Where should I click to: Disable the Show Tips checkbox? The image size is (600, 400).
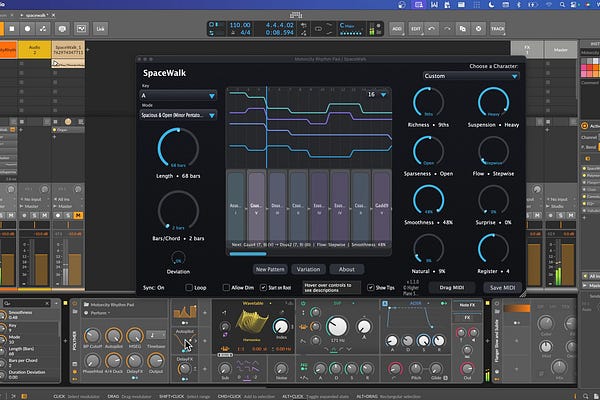[370, 287]
